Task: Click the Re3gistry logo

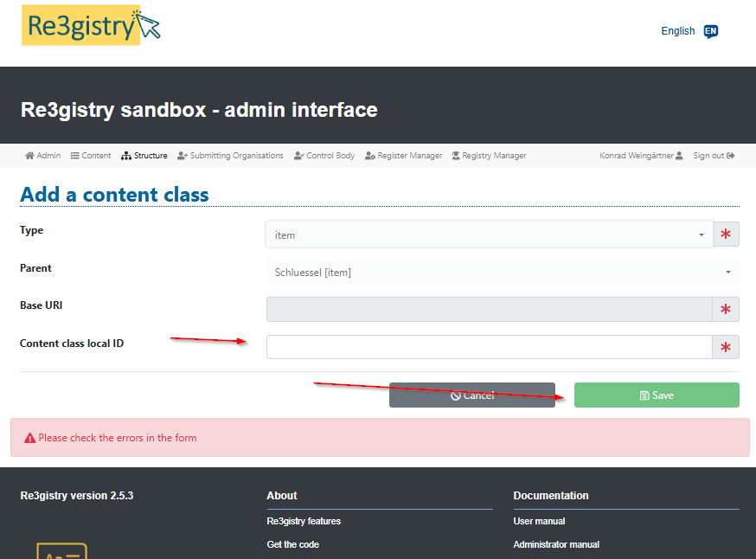Action: (91, 26)
